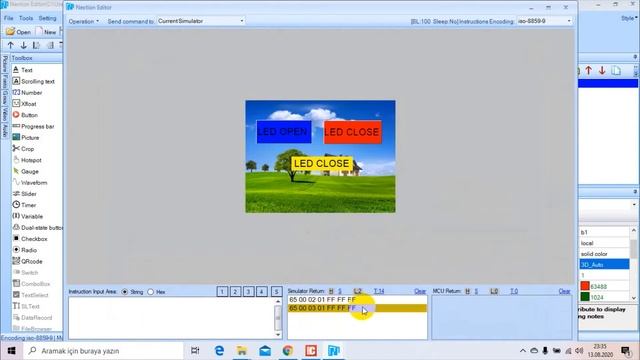Click the blue LED OPEN button in simulator
This screenshot has height=360, width=640.
click(284, 131)
